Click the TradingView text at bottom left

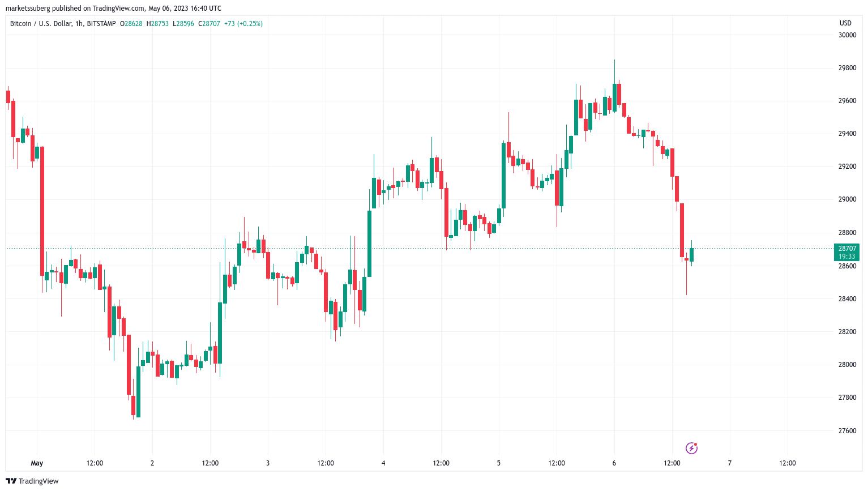(x=39, y=481)
